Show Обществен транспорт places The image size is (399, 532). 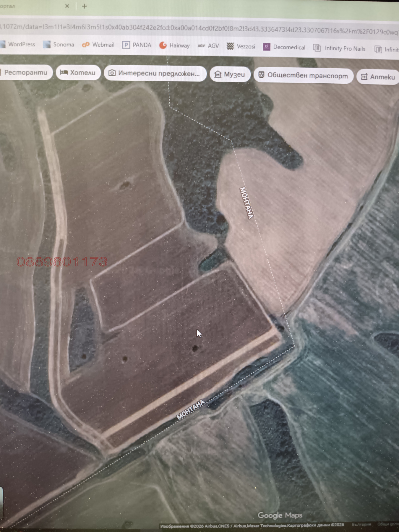click(x=303, y=76)
